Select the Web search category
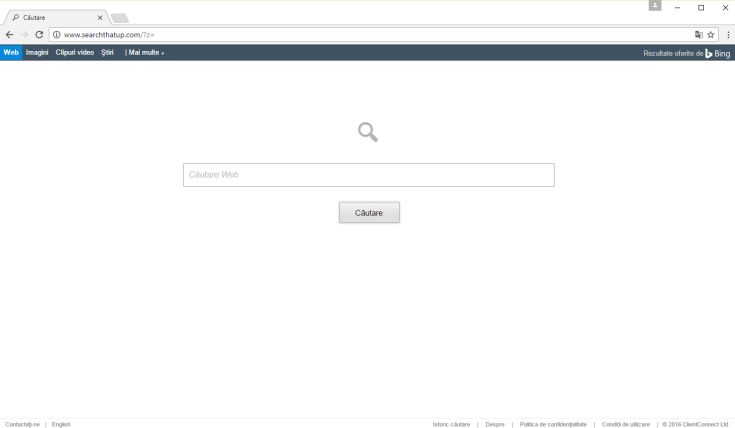The height and width of the screenshot is (428, 735). pyautogui.click(x=11, y=53)
